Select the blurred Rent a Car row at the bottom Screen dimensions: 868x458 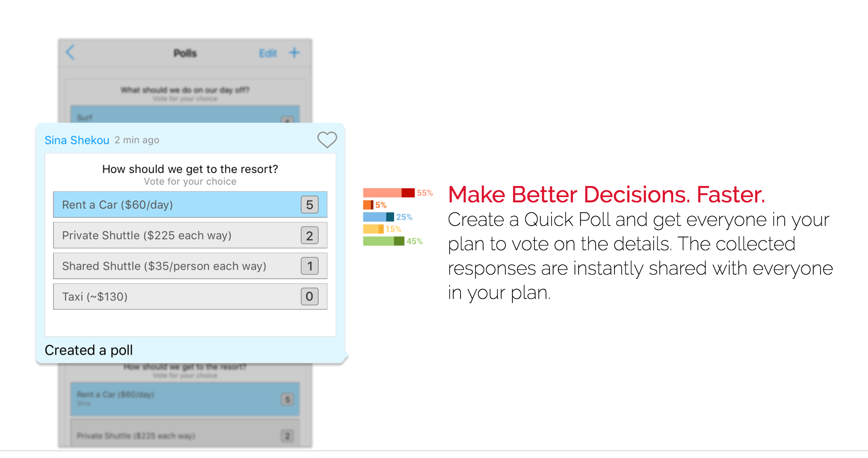[x=185, y=399]
